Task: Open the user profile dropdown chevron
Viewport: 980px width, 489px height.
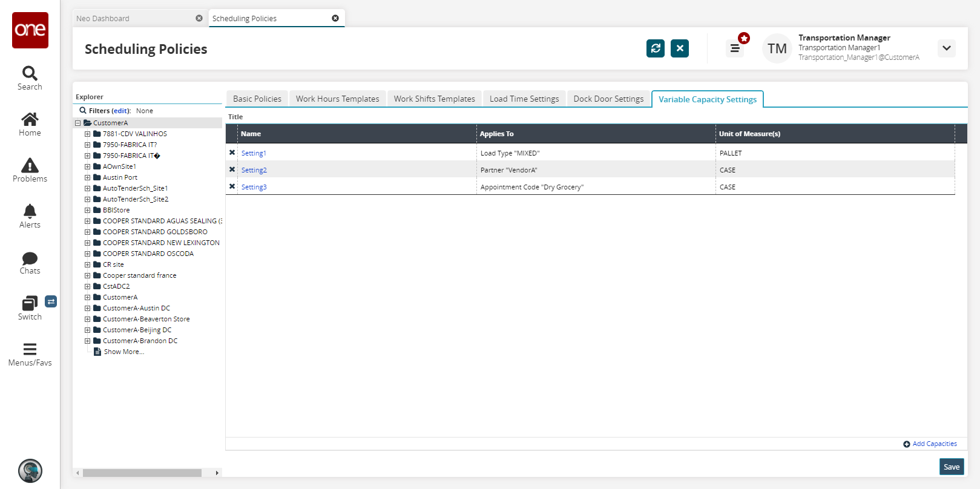Action: (x=946, y=48)
